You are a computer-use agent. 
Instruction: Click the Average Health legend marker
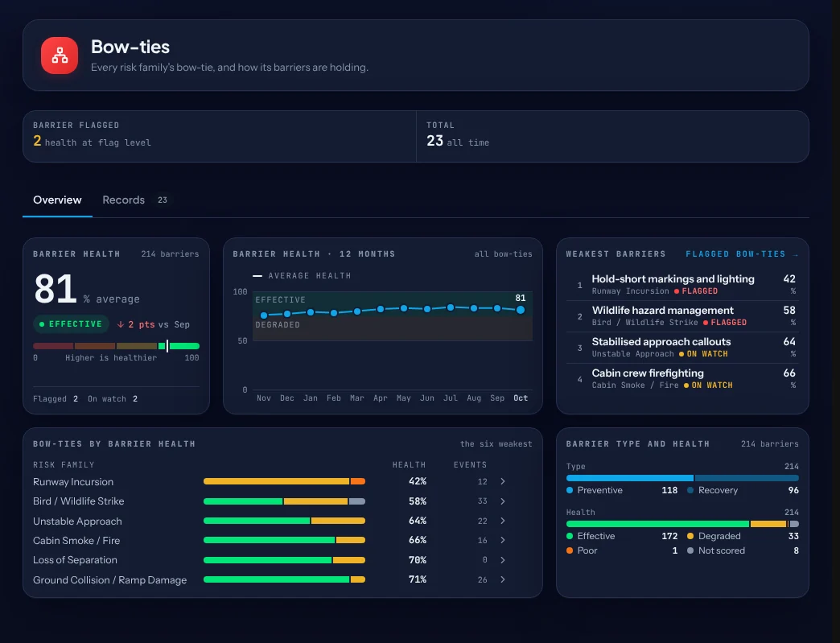click(257, 276)
